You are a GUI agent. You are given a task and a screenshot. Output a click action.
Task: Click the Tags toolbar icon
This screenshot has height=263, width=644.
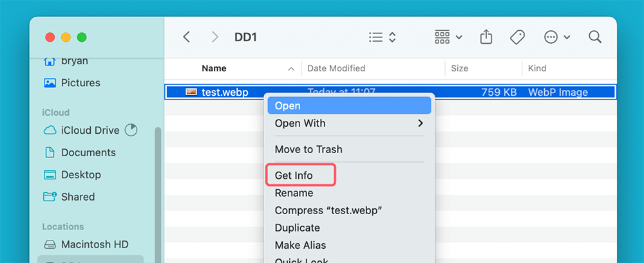tap(517, 37)
